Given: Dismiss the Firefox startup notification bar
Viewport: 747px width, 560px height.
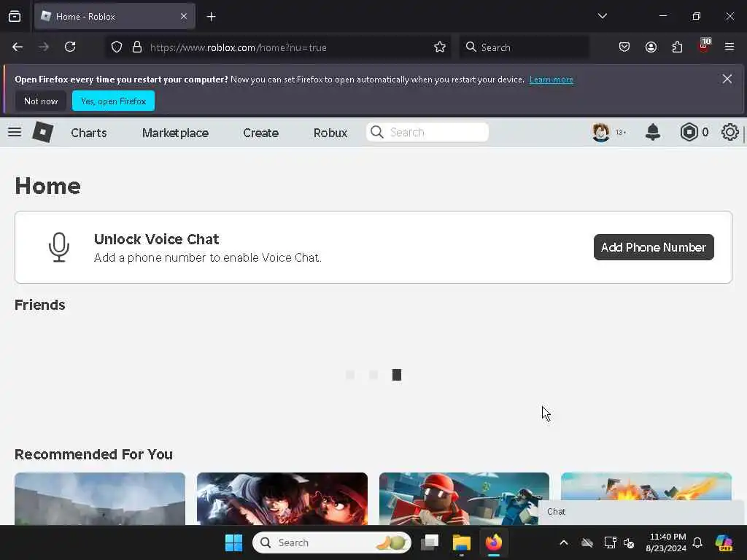Looking at the screenshot, I should (727, 79).
